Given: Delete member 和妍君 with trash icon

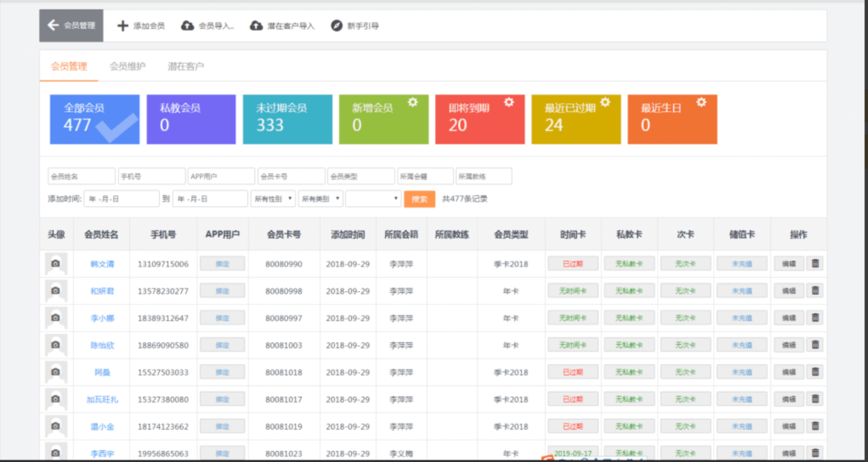Looking at the screenshot, I should coord(815,291).
